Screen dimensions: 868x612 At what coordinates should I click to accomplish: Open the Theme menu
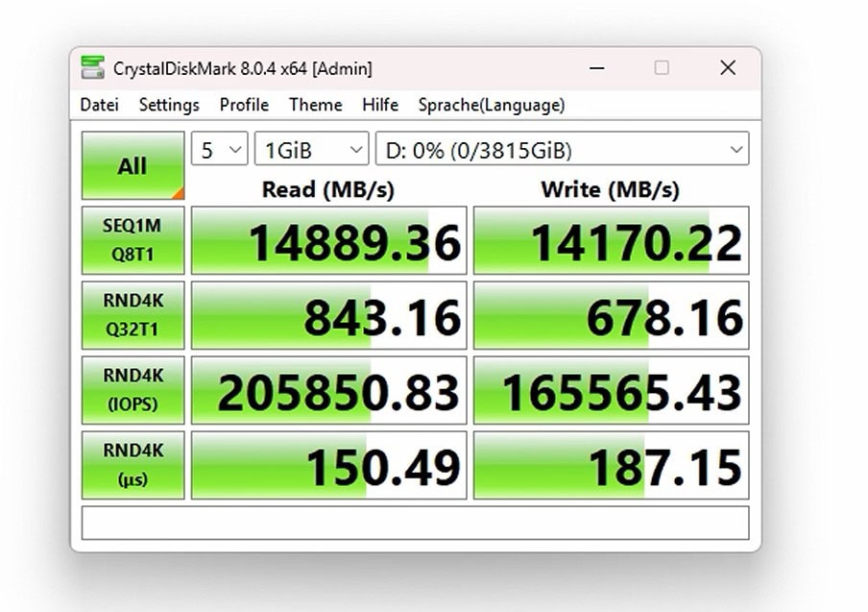315,105
